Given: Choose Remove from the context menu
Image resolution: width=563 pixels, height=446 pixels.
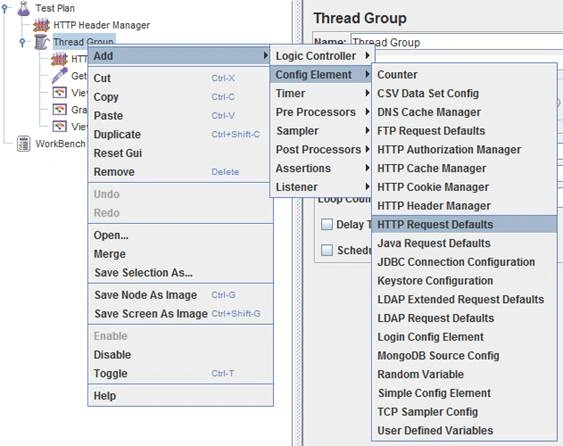Looking at the screenshot, I should click(x=180, y=172).
